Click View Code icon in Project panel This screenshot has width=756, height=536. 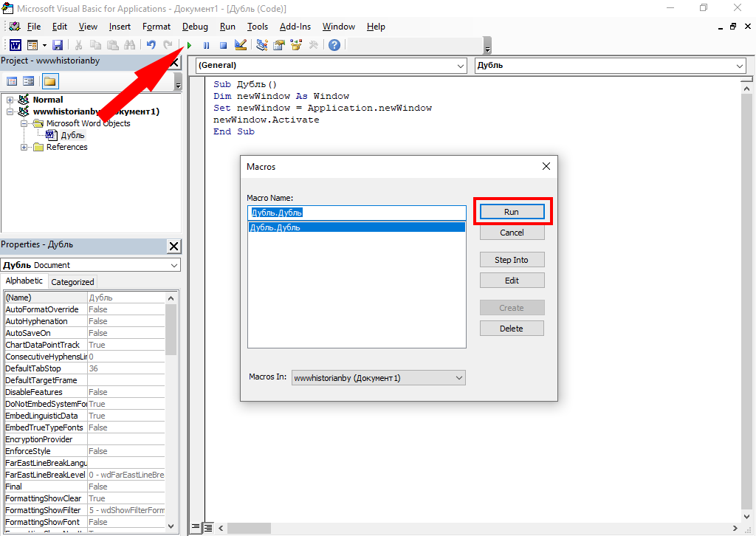pyautogui.click(x=12, y=81)
